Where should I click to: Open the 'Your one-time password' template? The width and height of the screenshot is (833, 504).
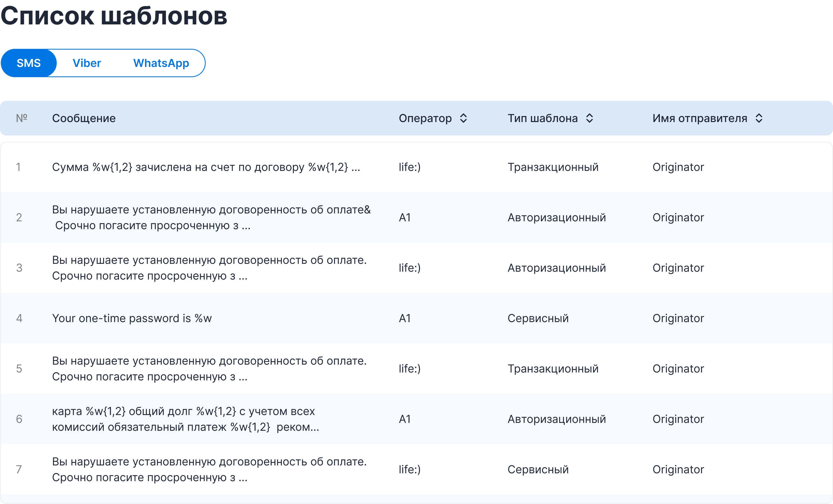pyautogui.click(x=132, y=318)
